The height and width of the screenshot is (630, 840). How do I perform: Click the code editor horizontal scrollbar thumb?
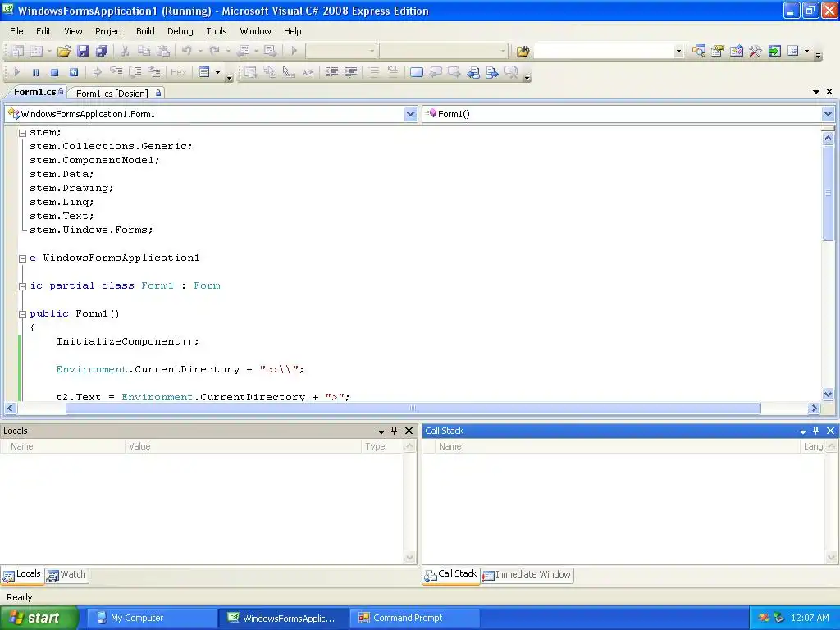[x=413, y=409]
